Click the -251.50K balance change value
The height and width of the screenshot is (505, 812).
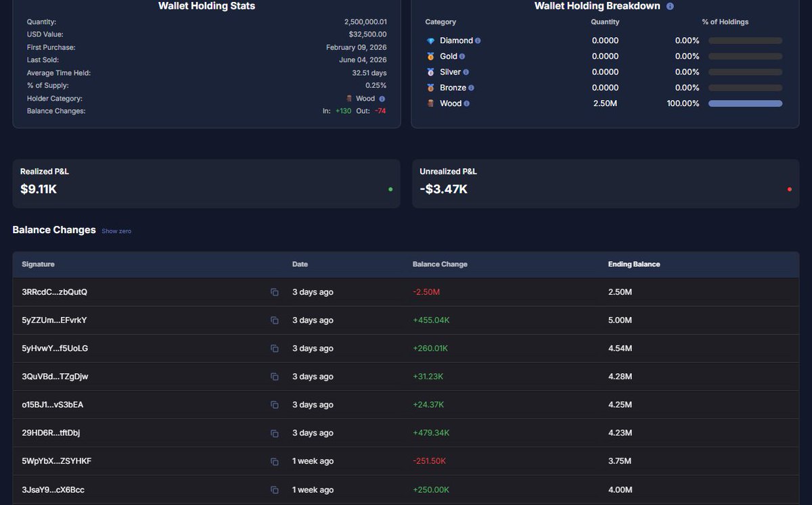[x=430, y=461]
